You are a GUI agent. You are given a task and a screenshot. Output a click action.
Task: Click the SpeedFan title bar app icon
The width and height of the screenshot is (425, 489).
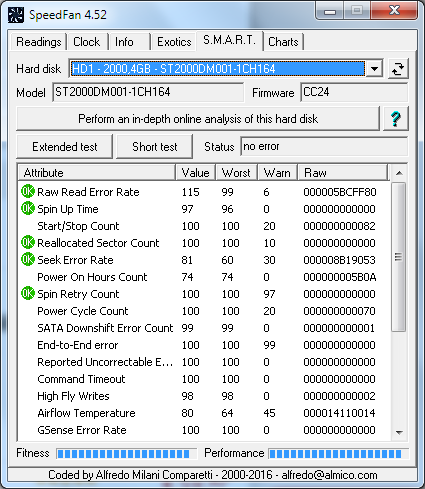click(x=16, y=15)
